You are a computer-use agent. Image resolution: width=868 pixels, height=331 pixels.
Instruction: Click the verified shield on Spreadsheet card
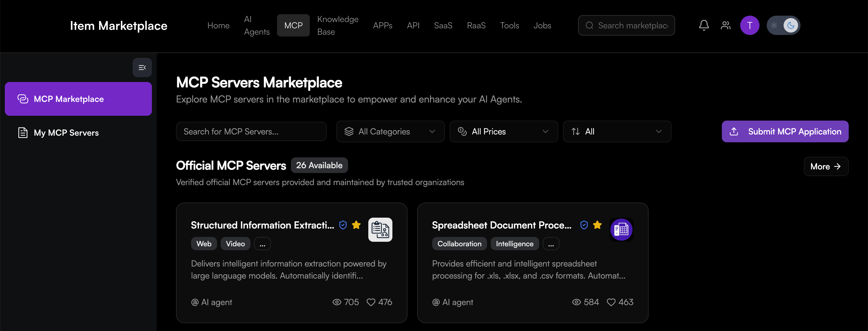pos(584,225)
